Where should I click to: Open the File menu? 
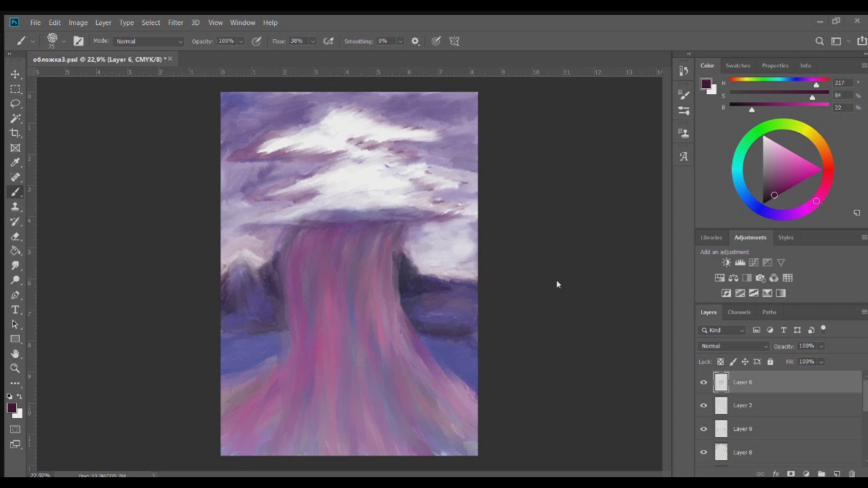coord(35,22)
